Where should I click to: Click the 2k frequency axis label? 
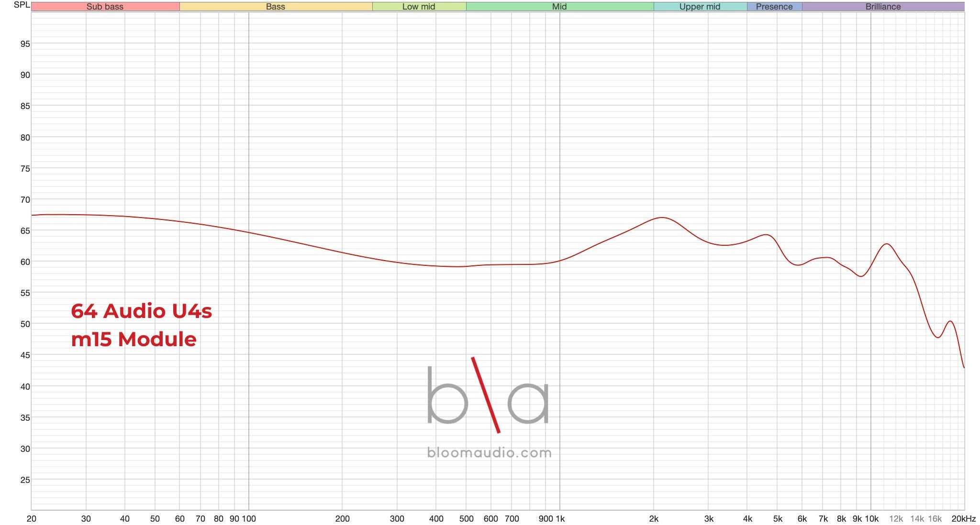coord(654,519)
